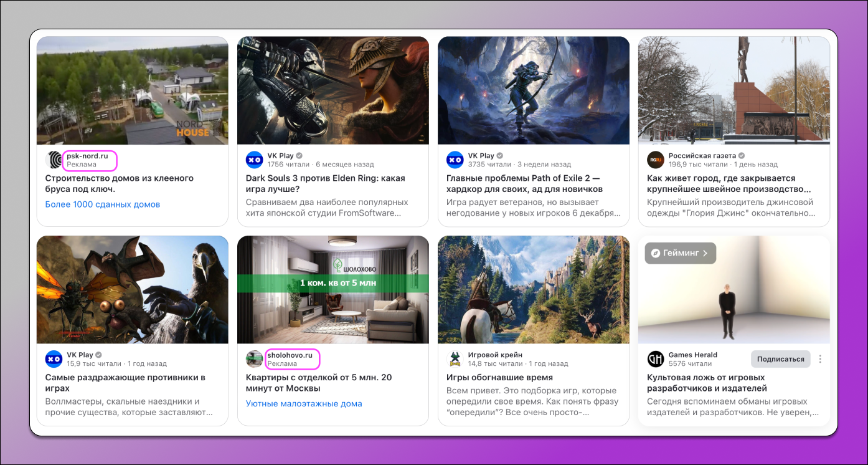Click the Witcher landscape thumbnail image
The width and height of the screenshot is (868, 465).
[534, 290]
